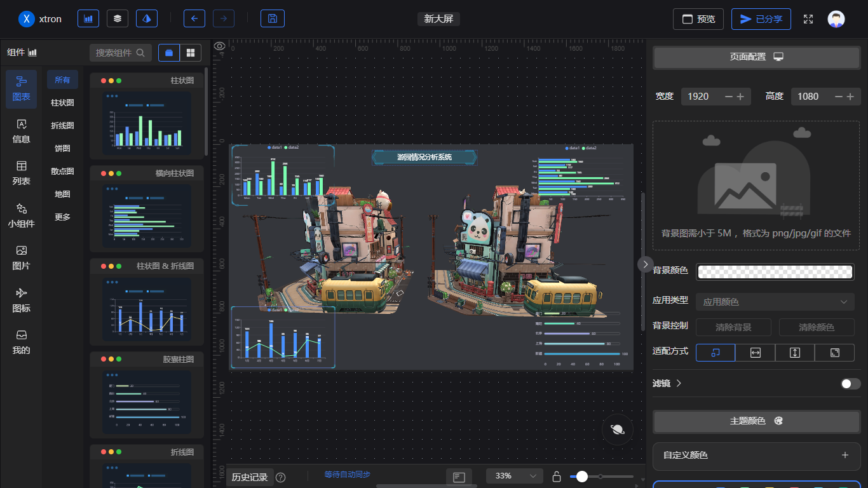Filter by 地图 map charts

pos(62,194)
